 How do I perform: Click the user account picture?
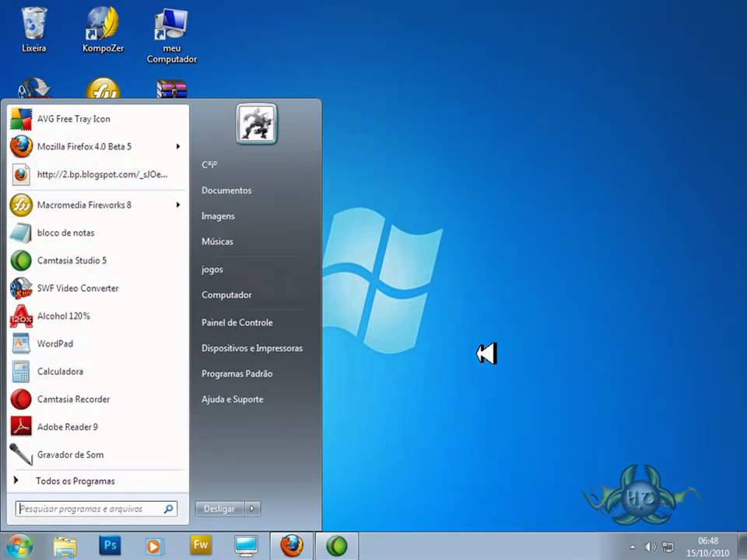click(x=257, y=124)
